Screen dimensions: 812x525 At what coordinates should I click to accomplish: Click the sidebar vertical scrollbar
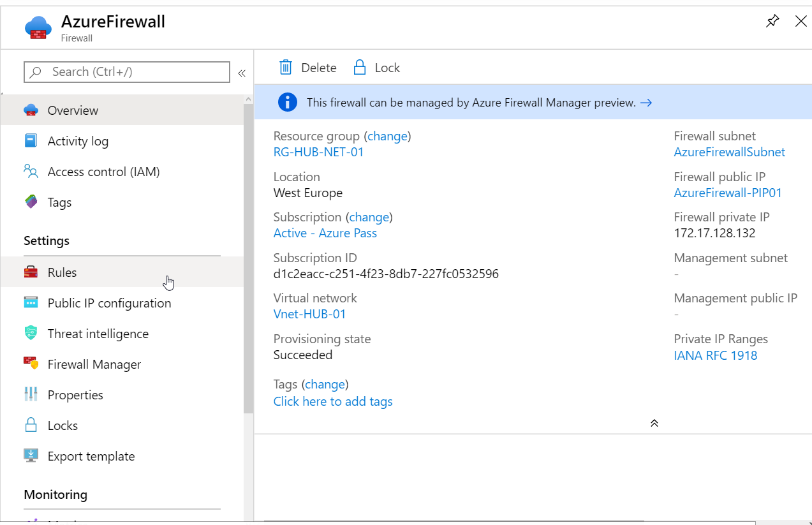[248, 258]
